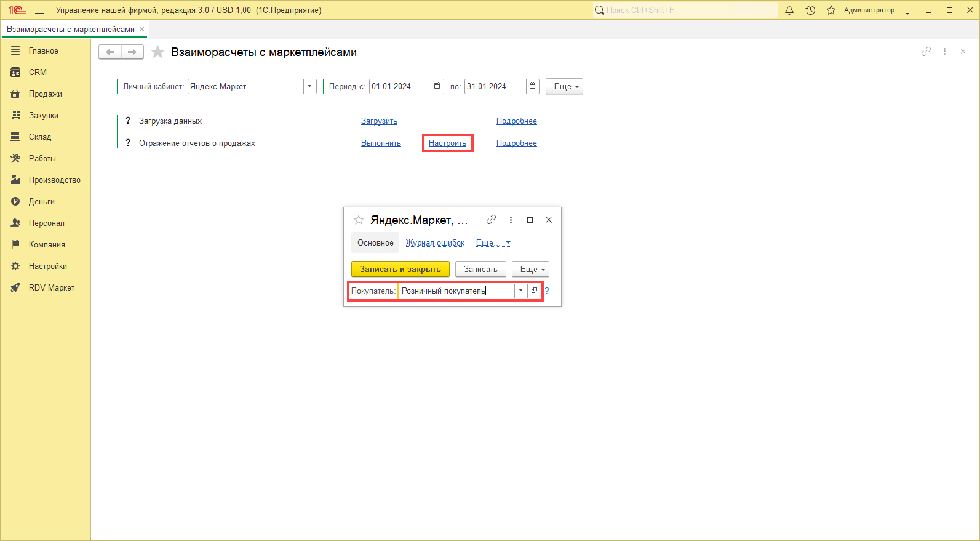Open favorites star in title bar

click(x=831, y=10)
